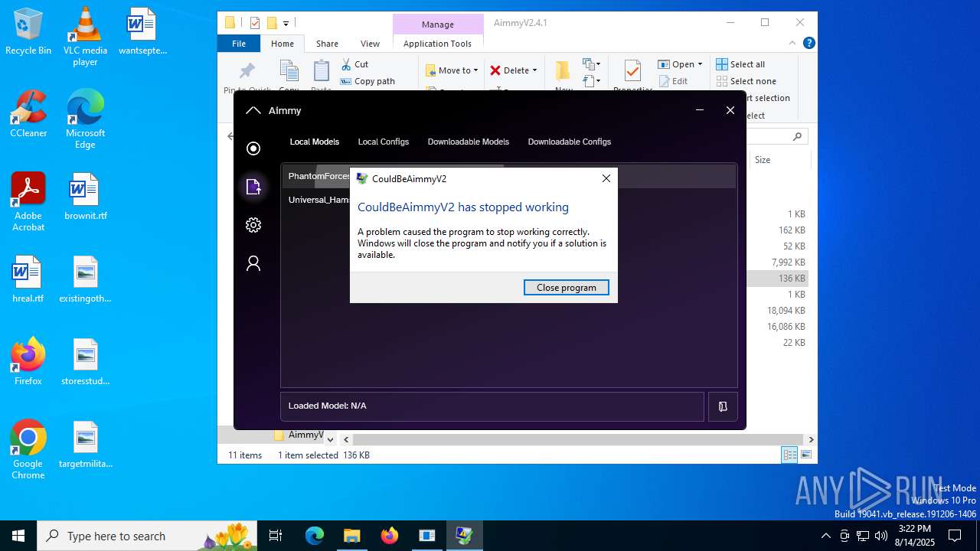Click the red Delete X icon
The height and width of the screenshot is (551, 980).
(x=495, y=70)
